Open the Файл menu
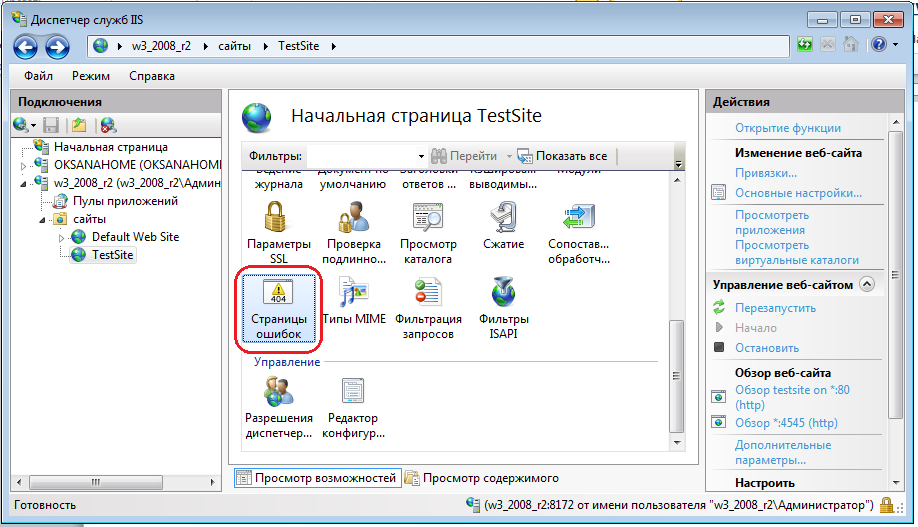The image size is (918, 527). coord(38,76)
